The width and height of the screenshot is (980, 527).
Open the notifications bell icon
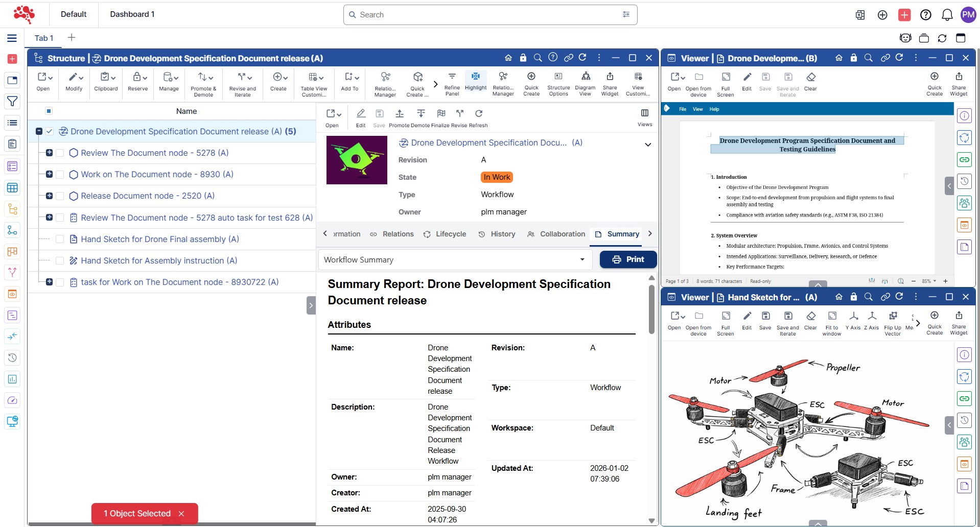click(x=947, y=15)
